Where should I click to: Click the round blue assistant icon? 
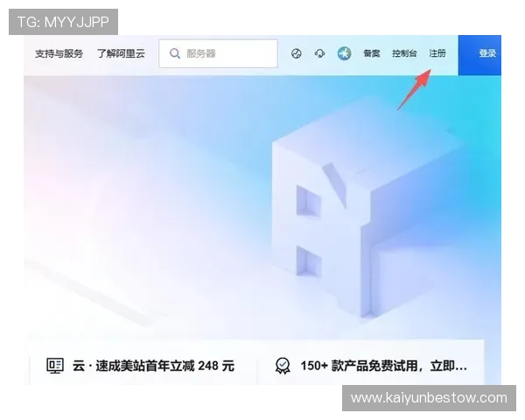coord(344,53)
